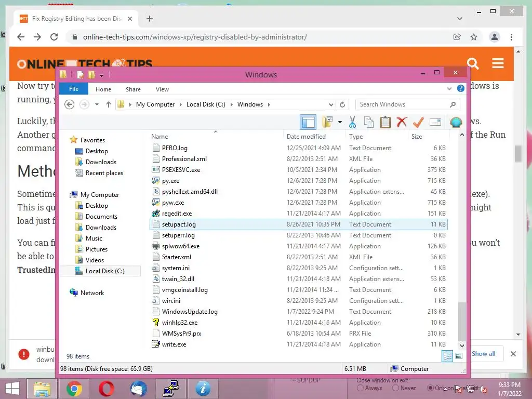Click the magnifier in Search Windows box
Viewport: 532px width, 399px height.
453,104
